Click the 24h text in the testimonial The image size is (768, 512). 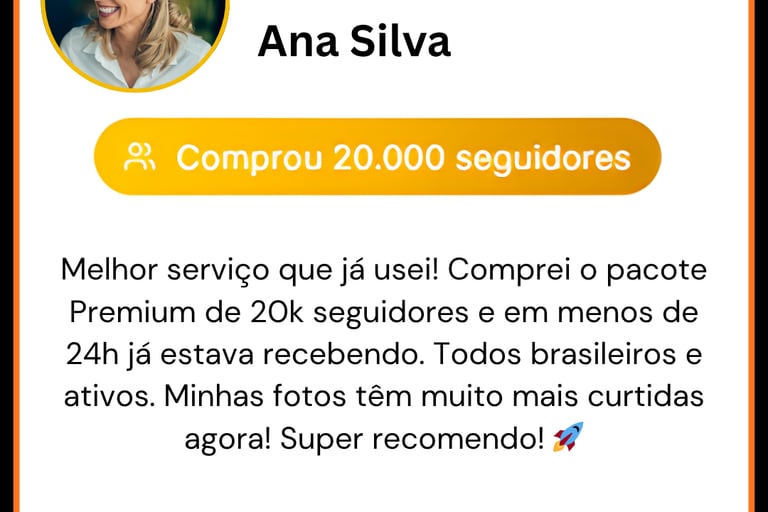[92, 354]
